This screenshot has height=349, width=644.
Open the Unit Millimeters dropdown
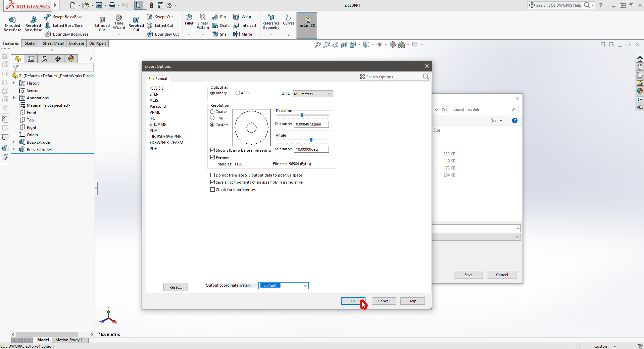312,94
